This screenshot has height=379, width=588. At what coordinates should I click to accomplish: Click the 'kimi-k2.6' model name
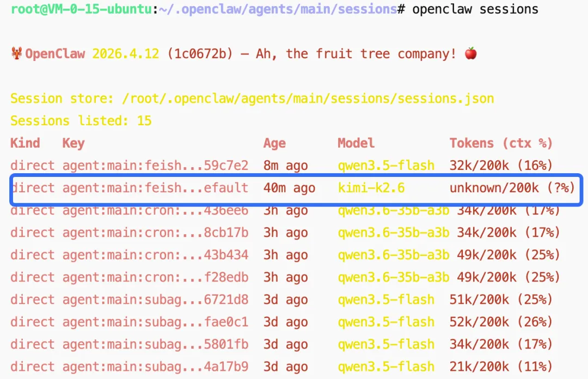pyautogui.click(x=371, y=188)
